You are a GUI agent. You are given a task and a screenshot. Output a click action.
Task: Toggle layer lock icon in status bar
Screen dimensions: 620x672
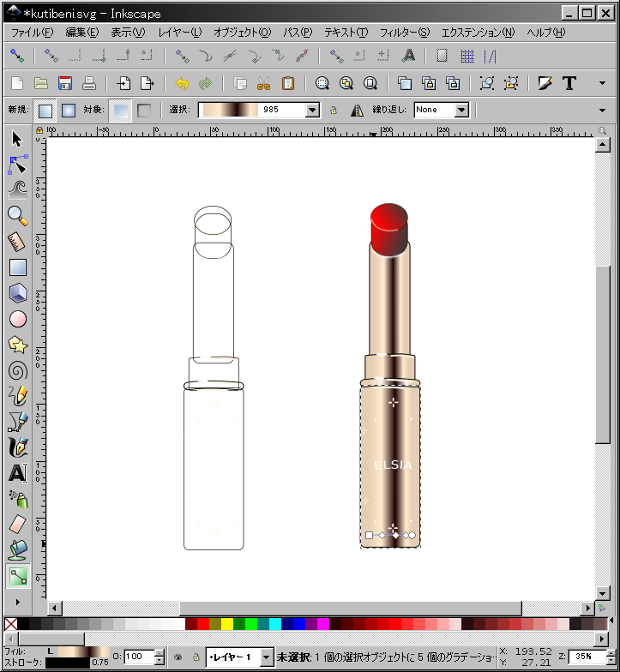pyautogui.click(x=196, y=657)
